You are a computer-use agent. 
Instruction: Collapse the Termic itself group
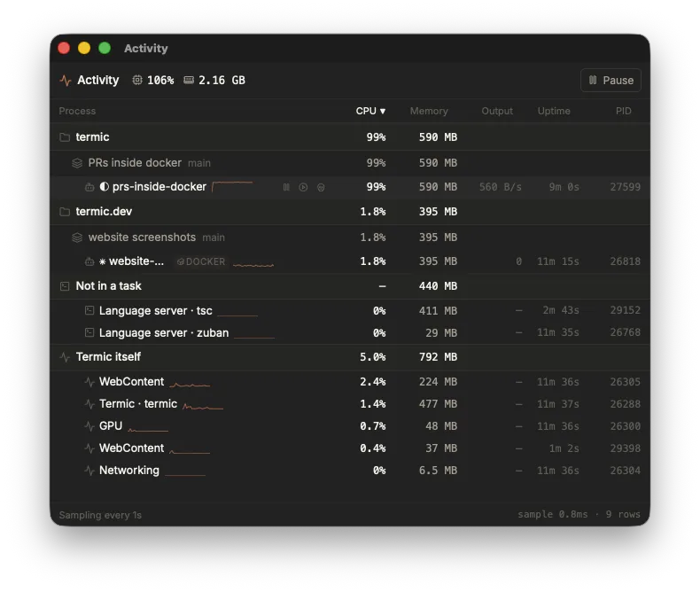[350, 357]
